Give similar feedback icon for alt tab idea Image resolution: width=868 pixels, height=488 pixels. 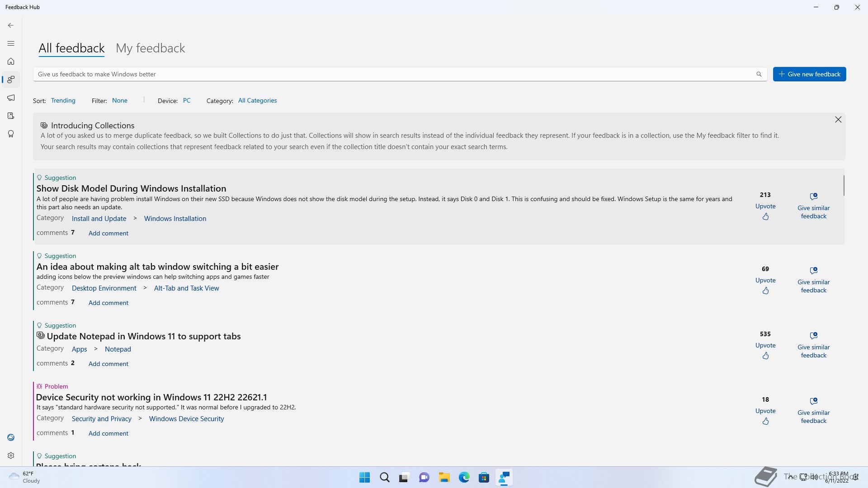coord(814,271)
